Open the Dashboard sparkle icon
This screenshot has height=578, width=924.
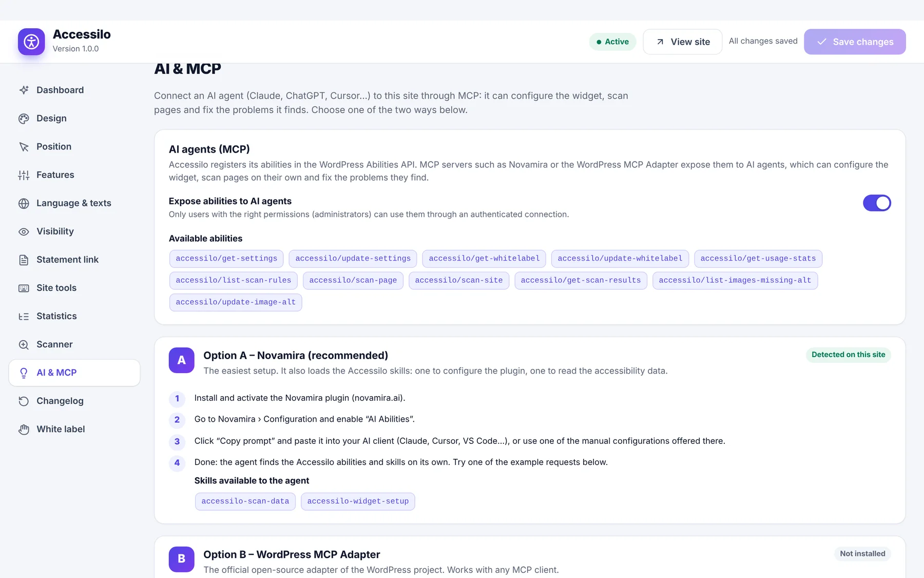(x=24, y=90)
